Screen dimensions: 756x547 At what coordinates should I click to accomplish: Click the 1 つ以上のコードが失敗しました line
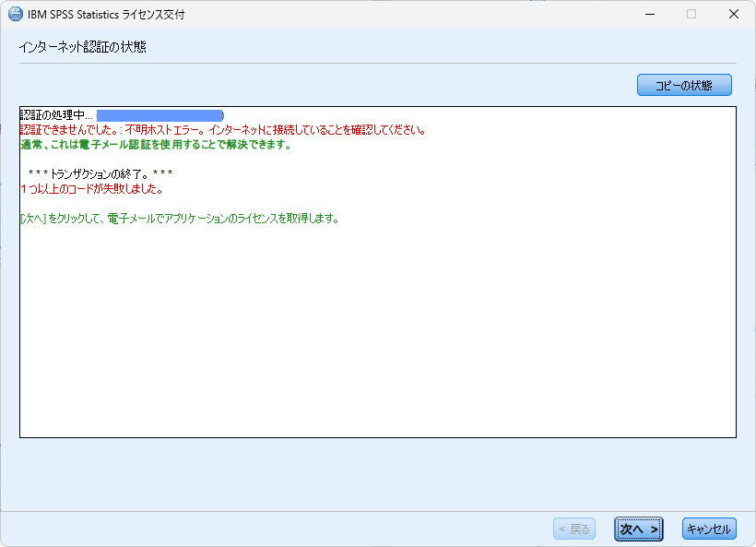[x=91, y=188]
